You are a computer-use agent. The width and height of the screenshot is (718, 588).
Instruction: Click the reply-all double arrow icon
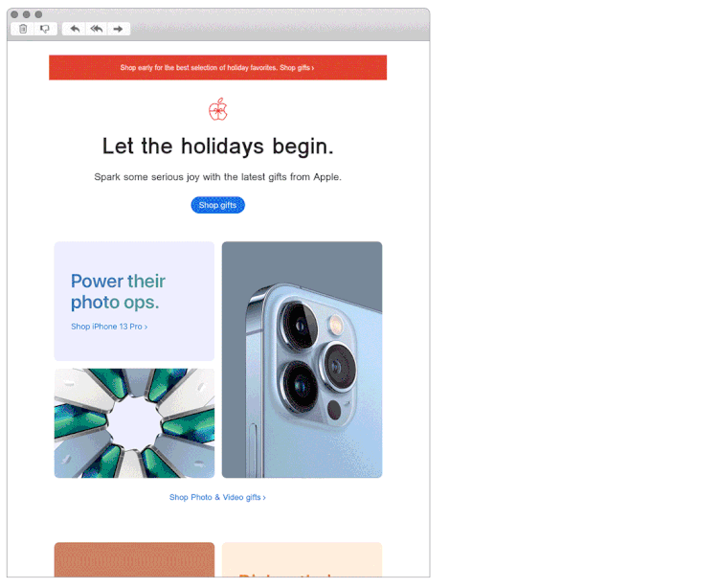97,29
